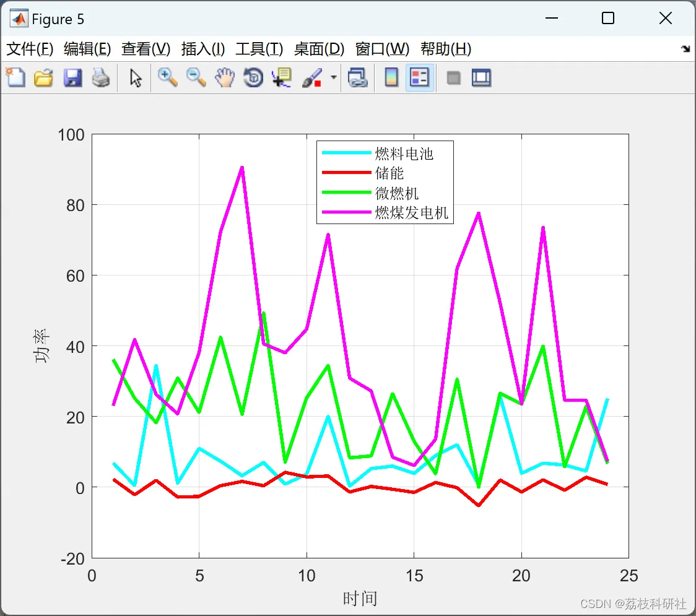Viewport: 696px width, 616px height.
Task: Open the 桌面(D) menu
Action: 319,49
